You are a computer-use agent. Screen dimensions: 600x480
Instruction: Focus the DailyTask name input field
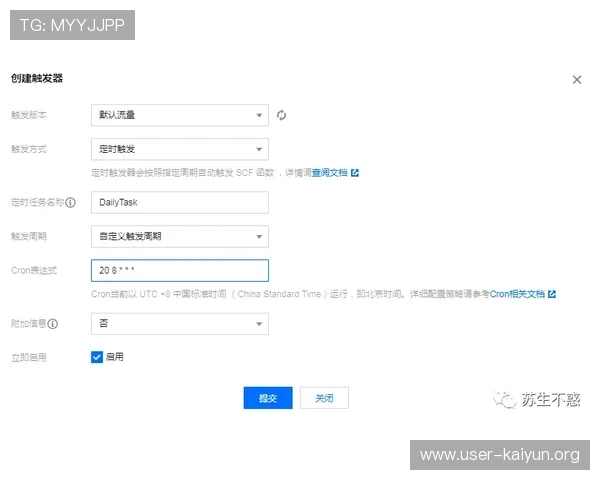coord(180,202)
